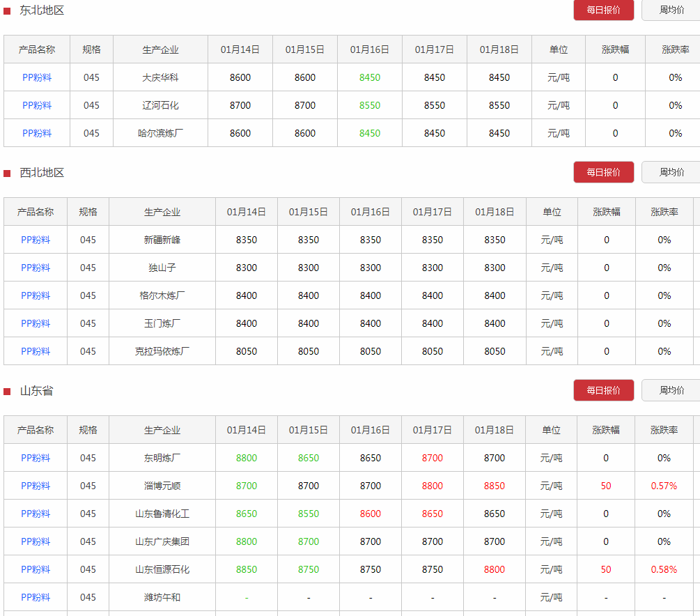Click 克拉玛依炼厂 producer cell

162,351
